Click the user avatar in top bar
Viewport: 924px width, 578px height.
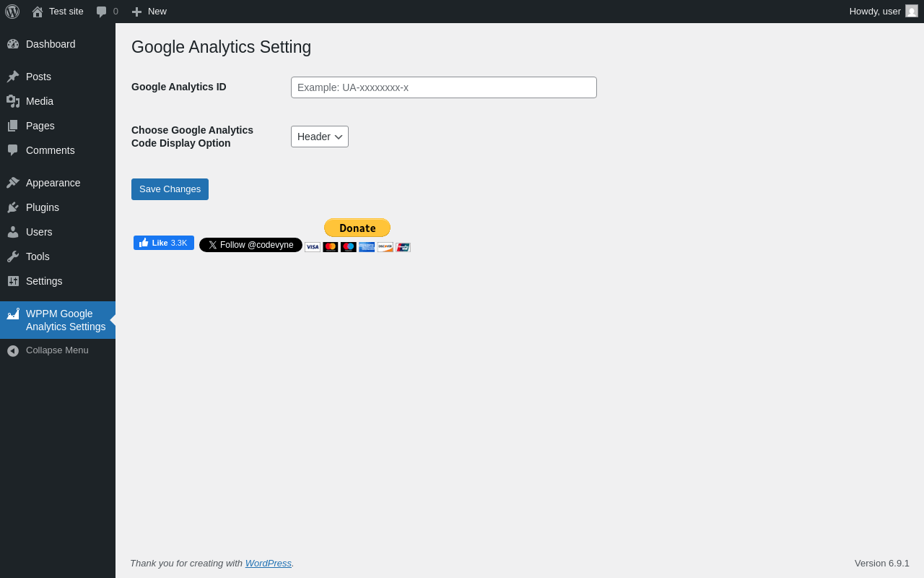point(912,11)
